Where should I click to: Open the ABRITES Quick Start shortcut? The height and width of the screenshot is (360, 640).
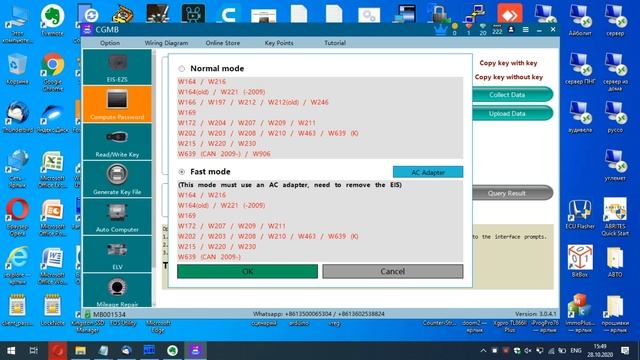click(615, 217)
